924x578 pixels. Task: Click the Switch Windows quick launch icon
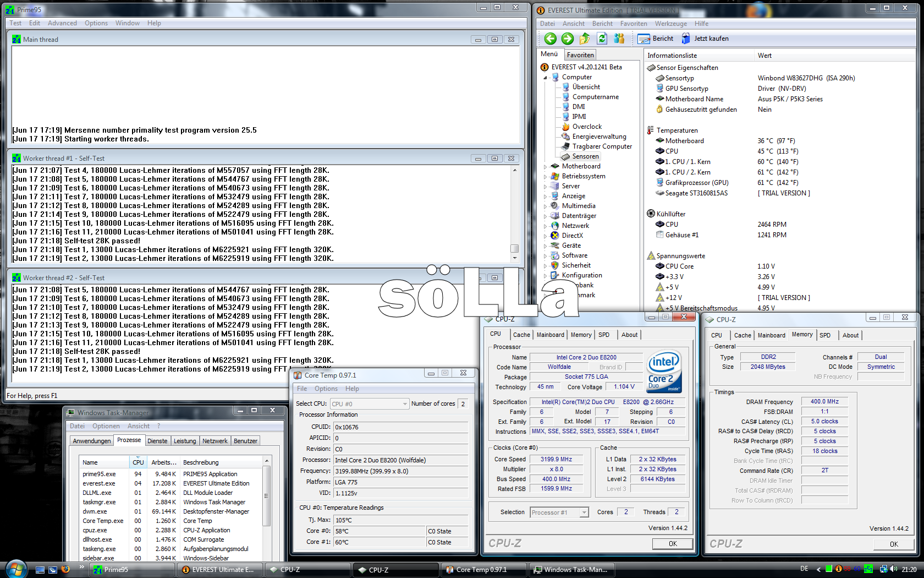click(x=53, y=570)
